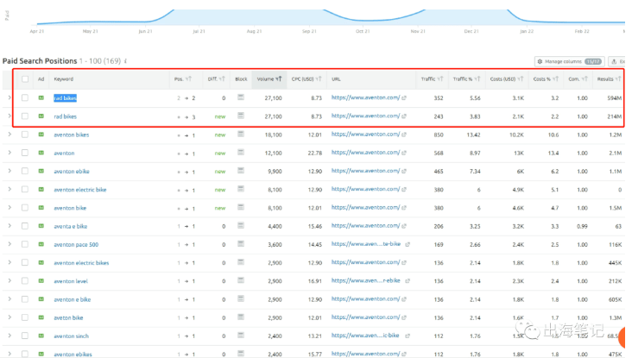The width and height of the screenshot is (632, 364).
Task: Expand the aventa e bike row details
Action: coord(9,226)
